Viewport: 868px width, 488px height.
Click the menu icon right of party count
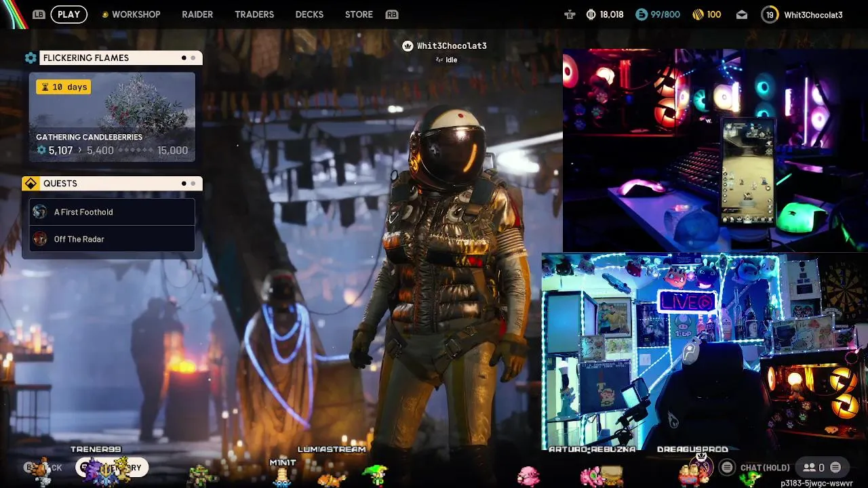[835, 467]
